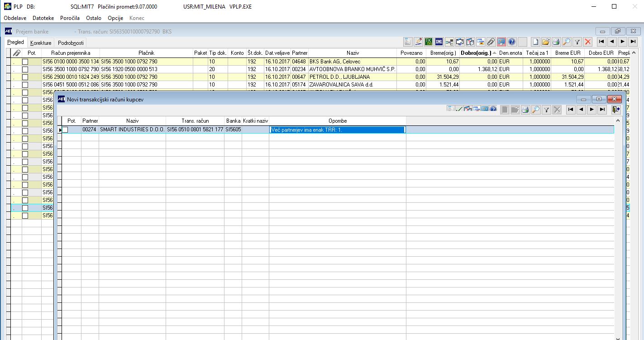Switch to the Pregled tab

point(16,43)
